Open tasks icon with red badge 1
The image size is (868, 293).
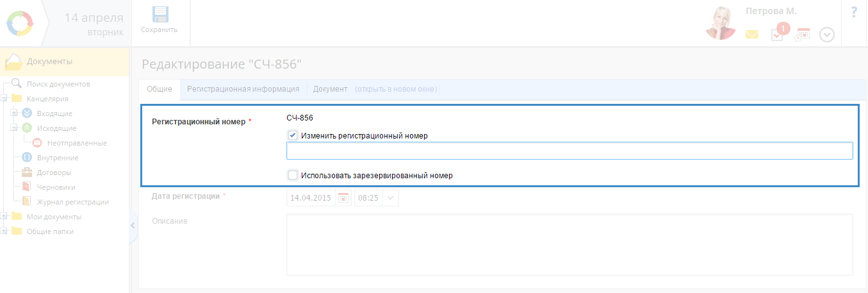click(x=778, y=35)
